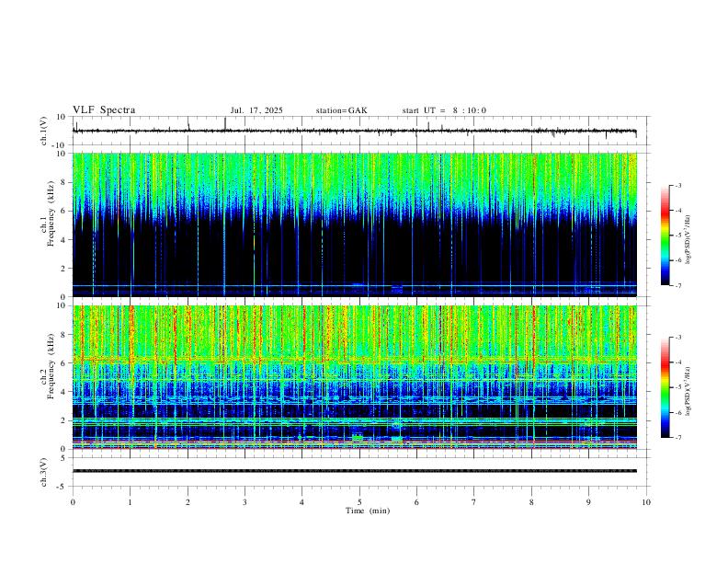The width and height of the screenshot is (728, 563).
Task: Click the ch.1 voltage waveform trace
Action: [x=354, y=131]
